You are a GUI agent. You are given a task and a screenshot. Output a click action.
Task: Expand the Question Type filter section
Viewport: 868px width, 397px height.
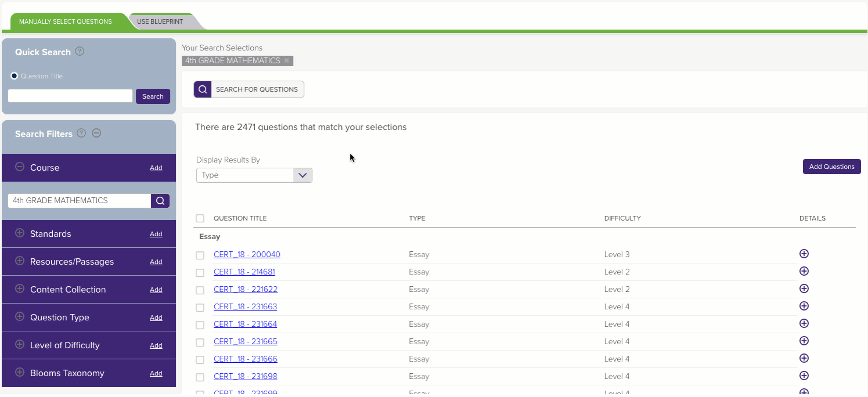[x=20, y=317]
